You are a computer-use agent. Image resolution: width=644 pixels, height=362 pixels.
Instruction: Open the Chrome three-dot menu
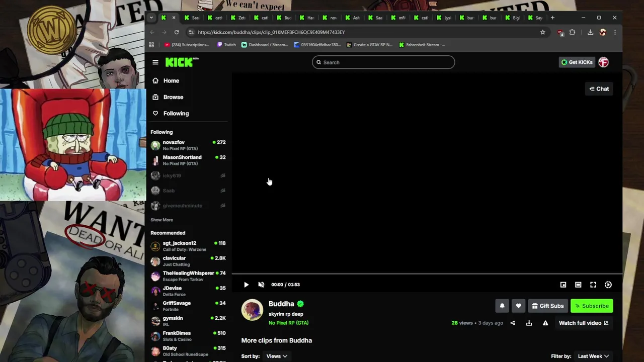(615, 32)
